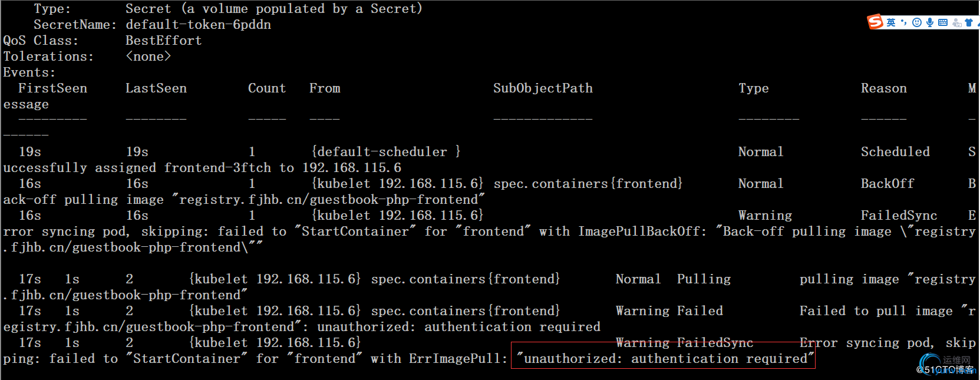This screenshot has width=980, height=380.
Task: Click the Count column header
Action: click(266, 88)
